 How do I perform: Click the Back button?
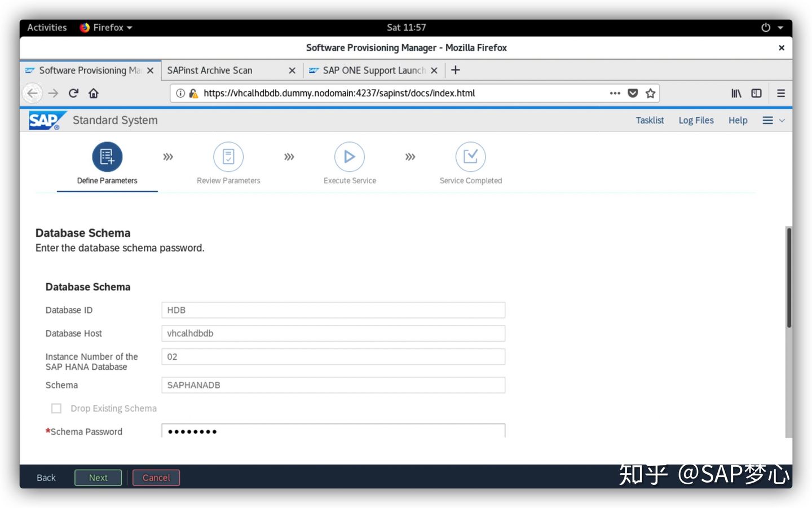tap(46, 478)
